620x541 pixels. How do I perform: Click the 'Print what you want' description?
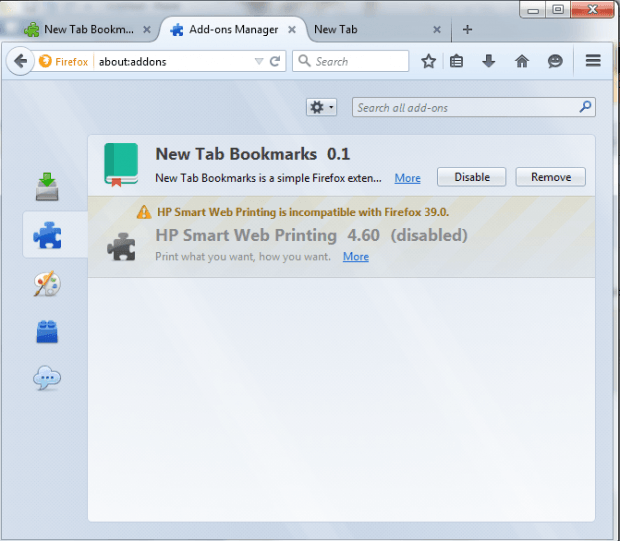243,257
